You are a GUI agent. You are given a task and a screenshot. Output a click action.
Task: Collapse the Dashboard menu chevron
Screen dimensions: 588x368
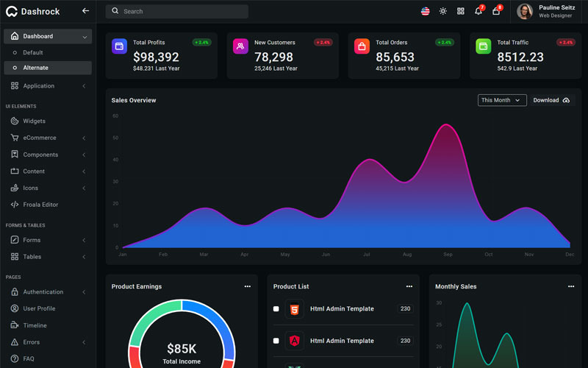pyautogui.click(x=85, y=37)
